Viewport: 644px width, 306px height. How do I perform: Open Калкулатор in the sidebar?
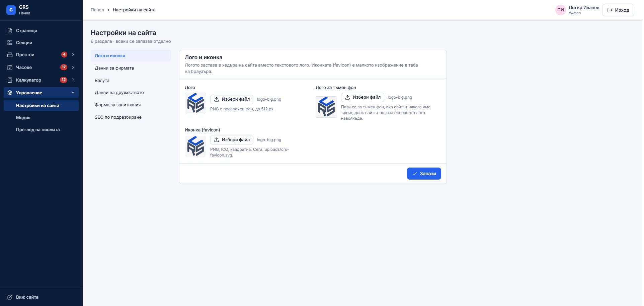coord(41,80)
